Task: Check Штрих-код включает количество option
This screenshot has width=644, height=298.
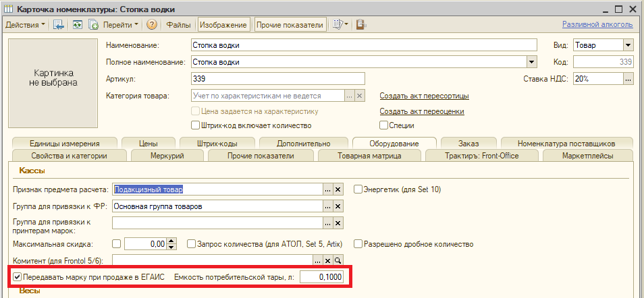Action: pyautogui.click(x=196, y=125)
